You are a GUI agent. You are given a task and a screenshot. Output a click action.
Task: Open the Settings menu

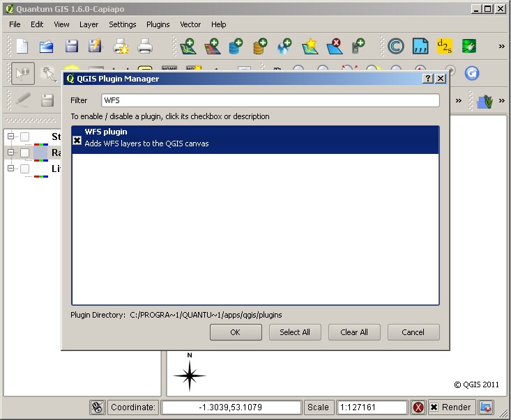123,24
